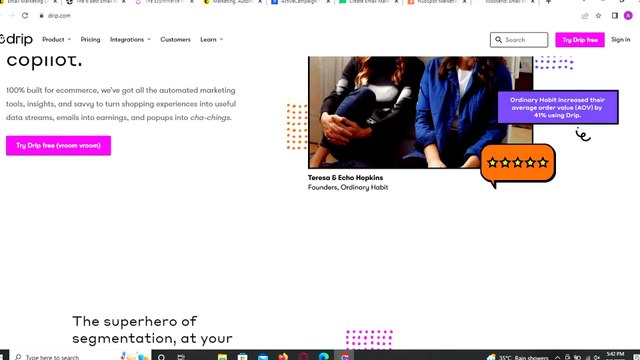Close the ActiveCampaign tab
This screenshot has height=360, width=640.
pos(328,2)
